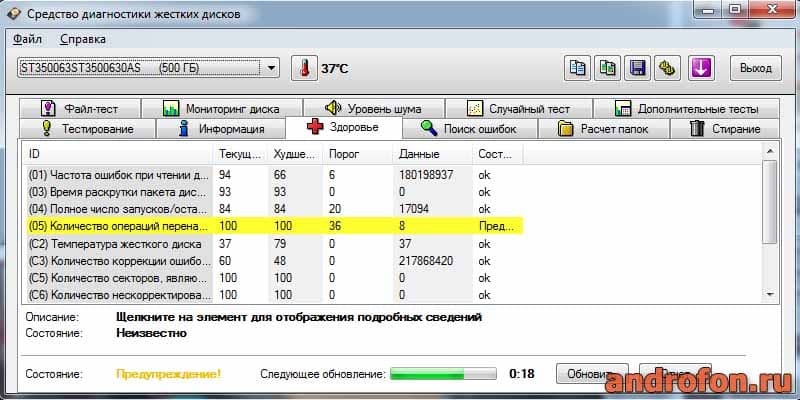Click scroll up arrow of attribute list
Viewport: 800px width, 400px height.
point(770,151)
